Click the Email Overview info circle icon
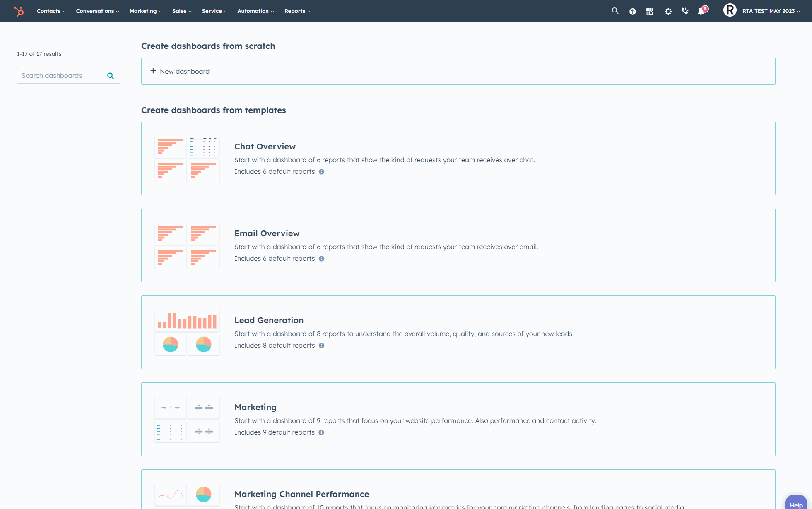Image resolution: width=812 pixels, height=509 pixels. click(321, 258)
